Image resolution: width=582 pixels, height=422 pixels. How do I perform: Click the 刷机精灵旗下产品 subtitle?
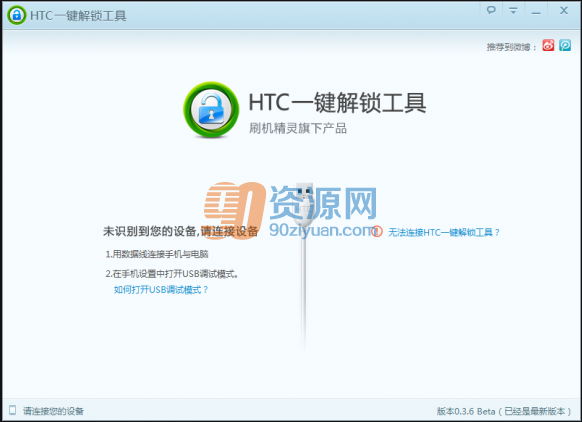[298, 128]
